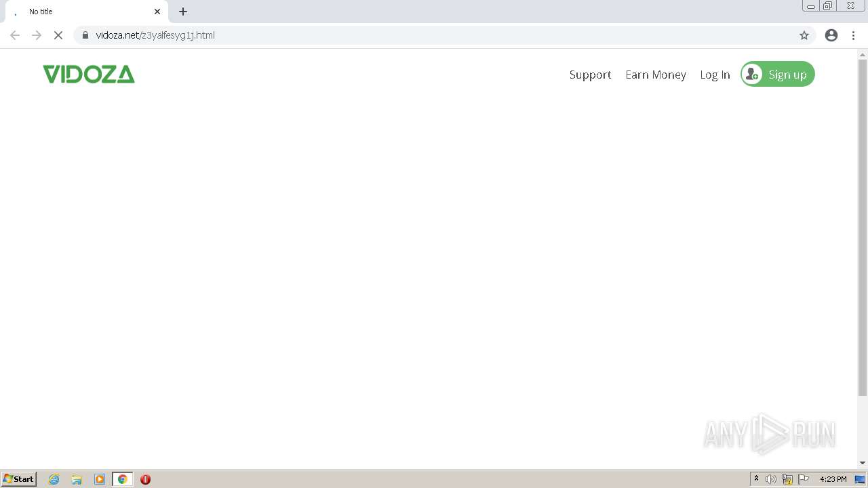View site security lock info

[85, 35]
